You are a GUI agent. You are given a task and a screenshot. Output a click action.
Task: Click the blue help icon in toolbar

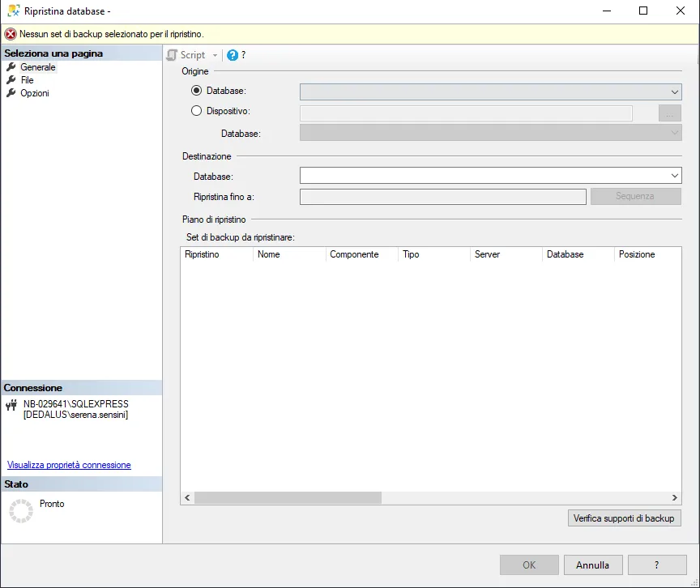tap(233, 55)
